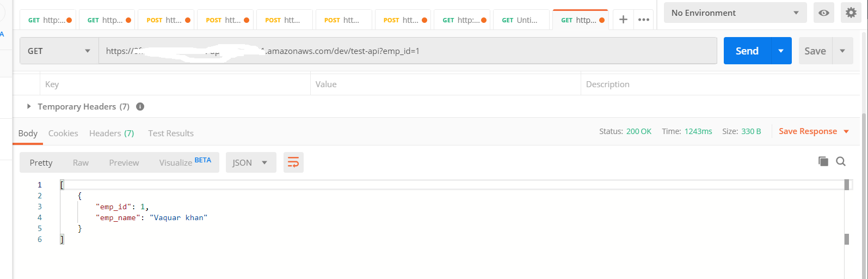Image resolution: width=868 pixels, height=279 pixels.
Task: Select the Visualize BETA view mode
Action: coord(185,162)
